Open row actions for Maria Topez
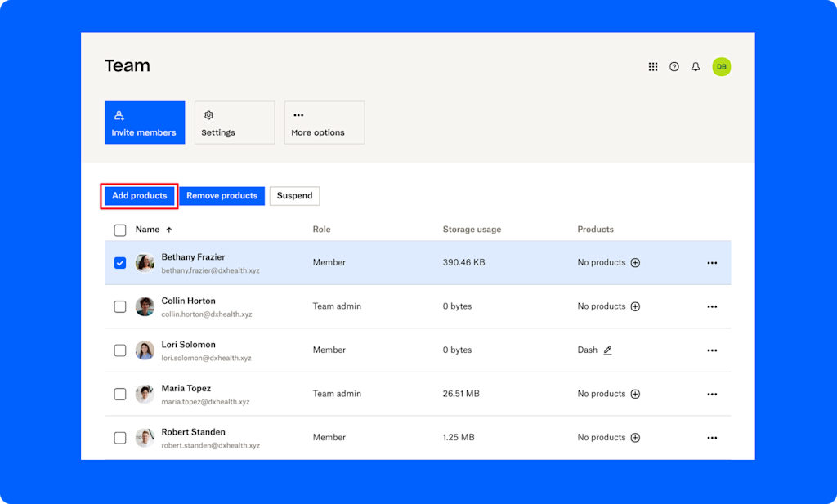The width and height of the screenshot is (837, 504). (712, 393)
